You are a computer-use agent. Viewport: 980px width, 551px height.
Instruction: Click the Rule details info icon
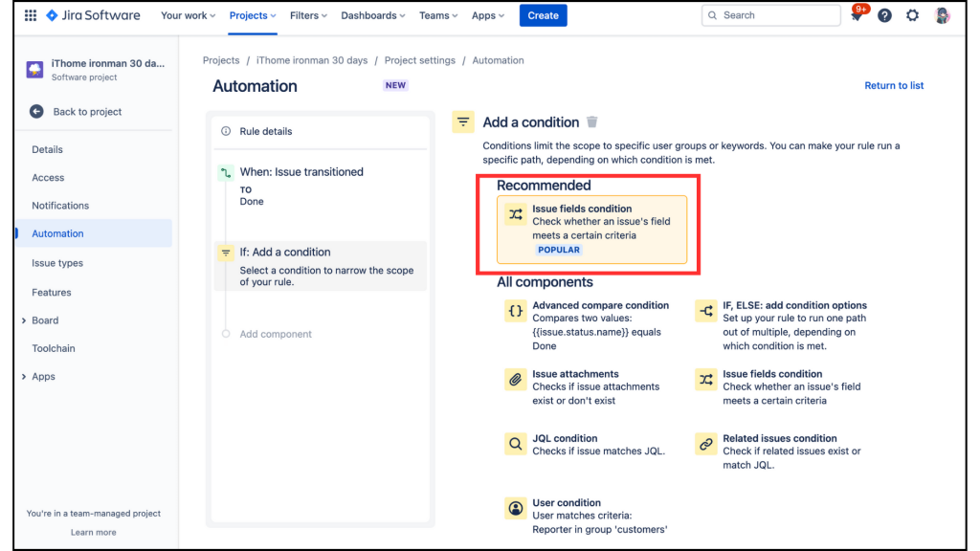[226, 131]
